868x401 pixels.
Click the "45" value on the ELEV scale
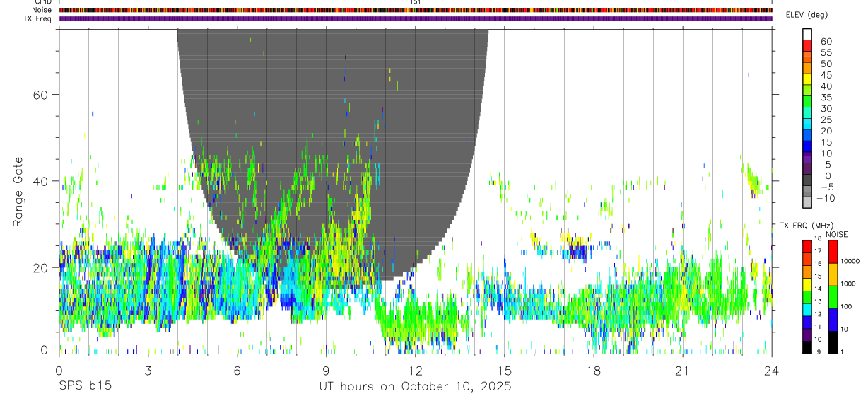point(825,75)
